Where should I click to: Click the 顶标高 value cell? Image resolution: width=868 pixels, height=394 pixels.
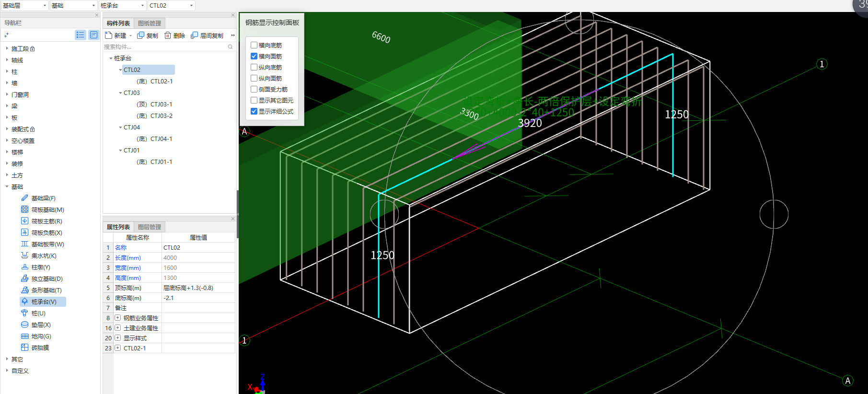coord(198,288)
